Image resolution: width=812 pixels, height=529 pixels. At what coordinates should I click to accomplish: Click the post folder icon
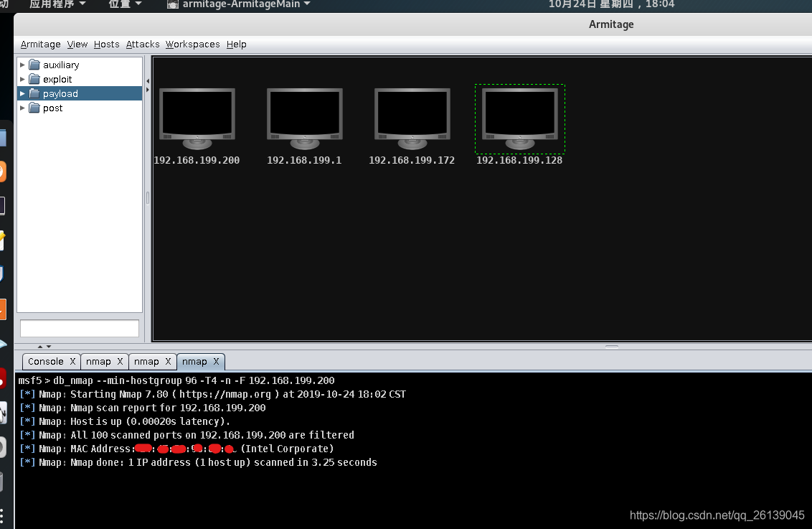(x=34, y=108)
